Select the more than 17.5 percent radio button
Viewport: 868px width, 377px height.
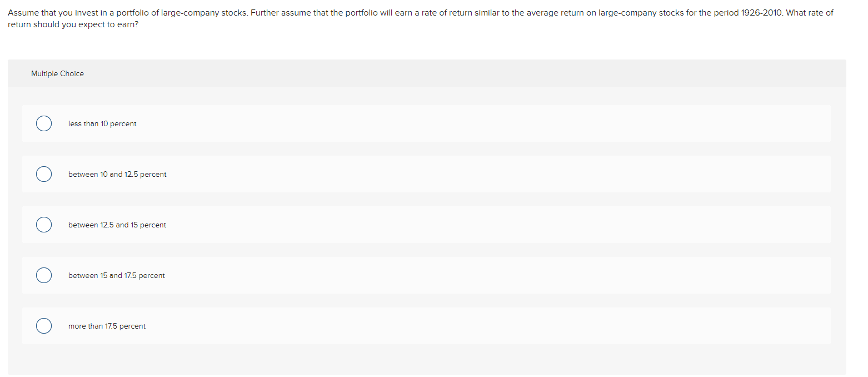tap(44, 326)
